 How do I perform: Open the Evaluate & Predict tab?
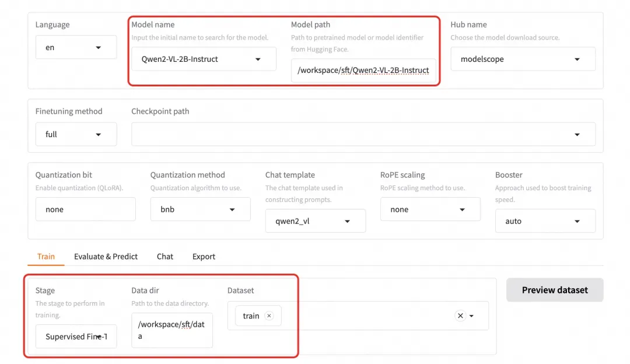pyautogui.click(x=106, y=257)
